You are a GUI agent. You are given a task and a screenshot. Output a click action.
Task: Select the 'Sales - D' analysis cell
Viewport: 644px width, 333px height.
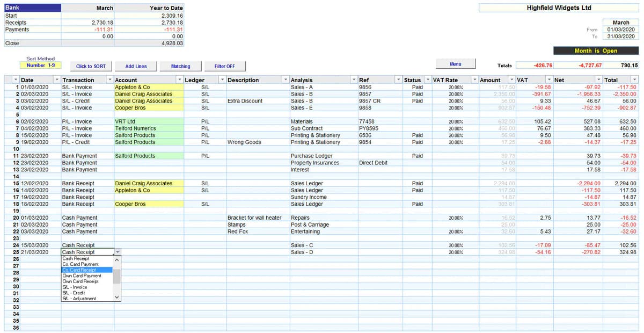(323, 252)
